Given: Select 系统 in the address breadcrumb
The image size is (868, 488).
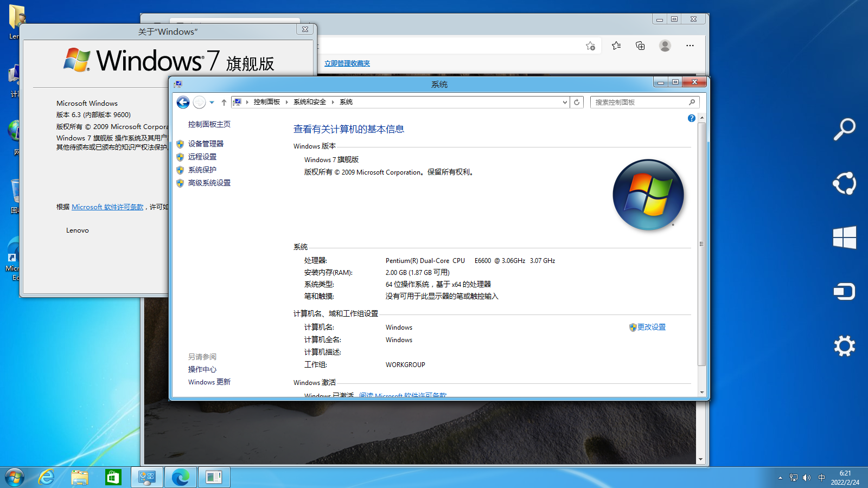Looking at the screenshot, I should (346, 102).
